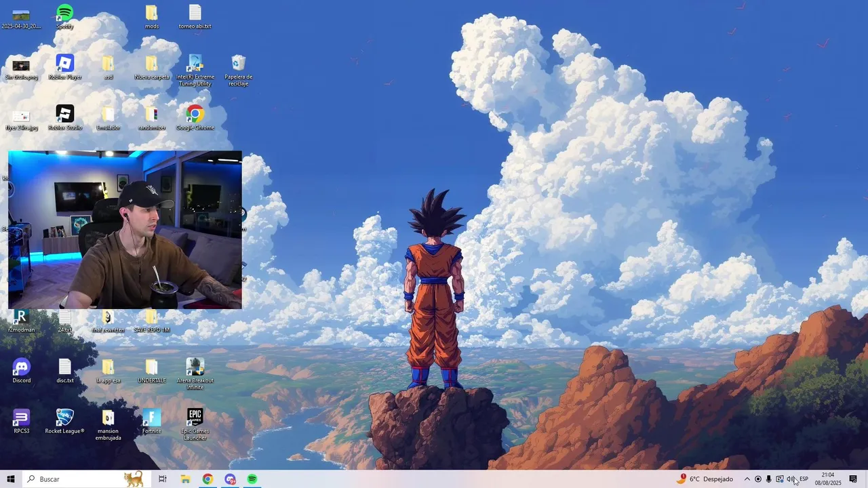Select Sin título.png on desktop
This screenshot has width=868, height=488.
[21, 68]
